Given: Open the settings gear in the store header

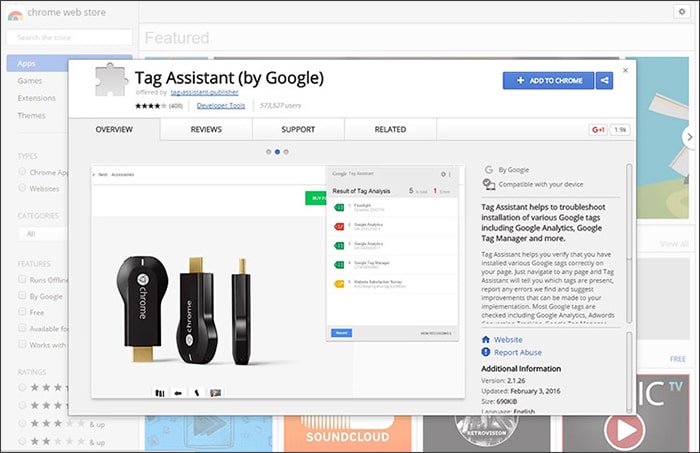Looking at the screenshot, I should coord(682,12).
